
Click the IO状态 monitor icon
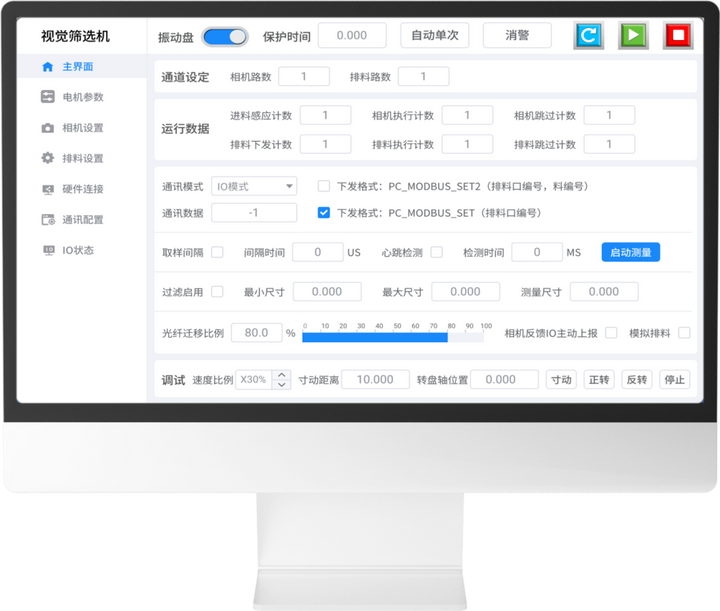tap(48, 250)
